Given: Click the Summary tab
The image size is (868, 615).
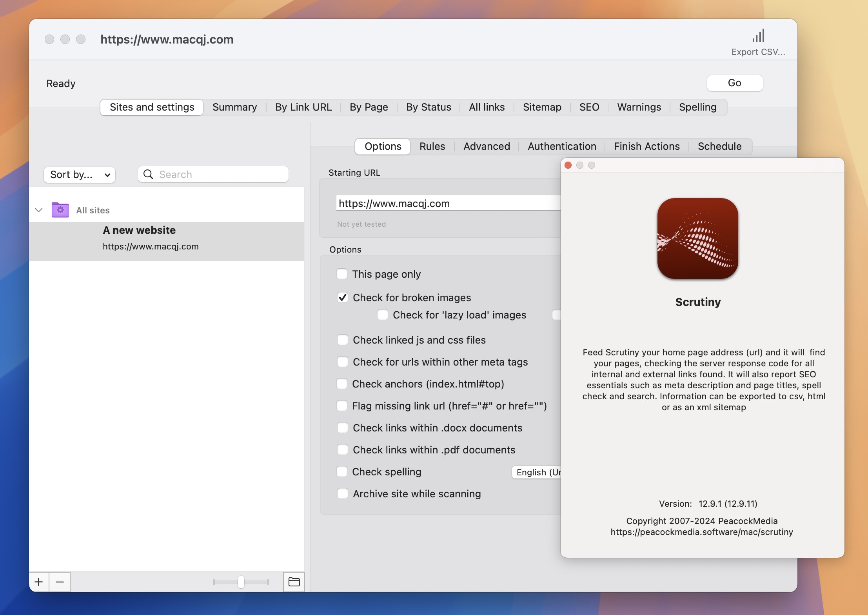Looking at the screenshot, I should [x=235, y=107].
